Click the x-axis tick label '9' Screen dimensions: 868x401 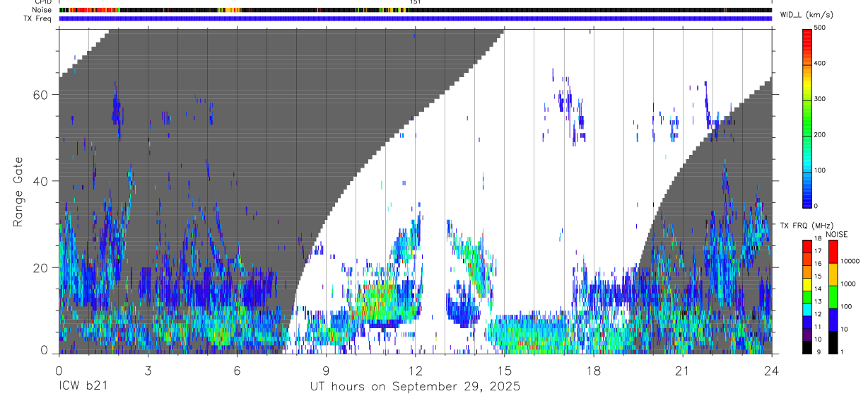(326, 371)
